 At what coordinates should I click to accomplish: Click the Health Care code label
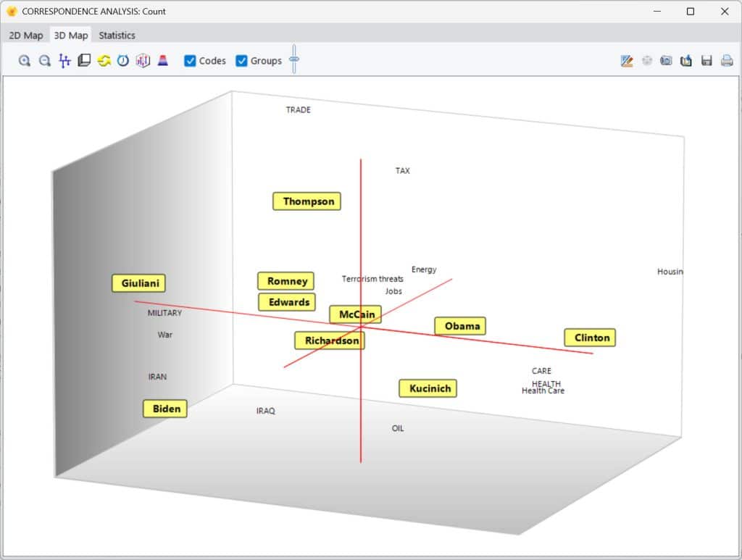coord(543,391)
